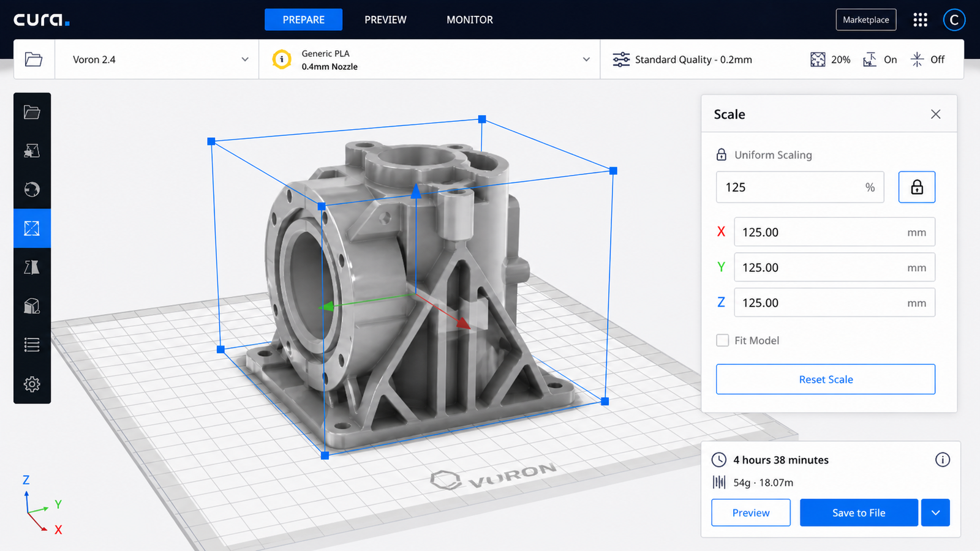Viewport: 980px width, 551px height.
Task: Click the Save to File button
Action: [x=859, y=513]
